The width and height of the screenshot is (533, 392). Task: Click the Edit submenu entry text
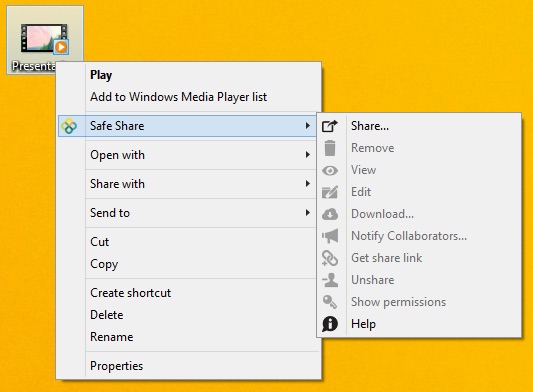click(x=361, y=192)
